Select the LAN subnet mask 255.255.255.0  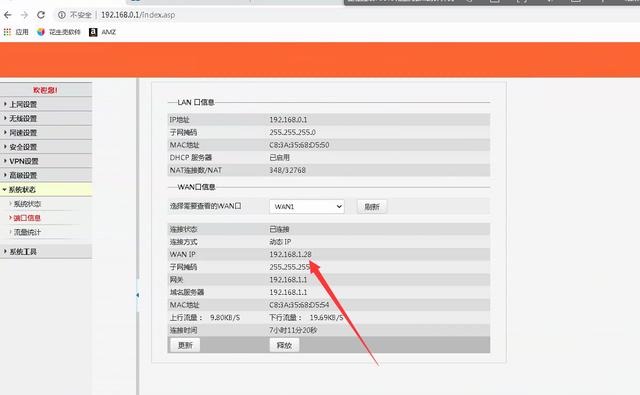[x=292, y=132]
